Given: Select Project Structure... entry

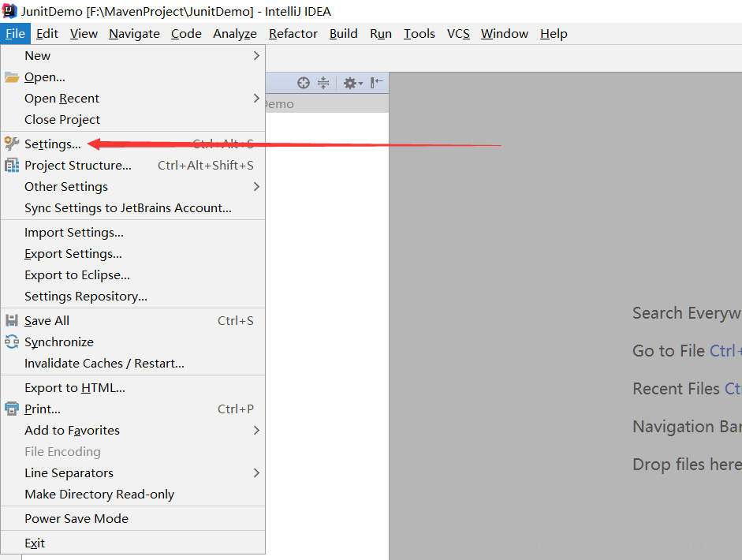Looking at the screenshot, I should pos(133,165).
